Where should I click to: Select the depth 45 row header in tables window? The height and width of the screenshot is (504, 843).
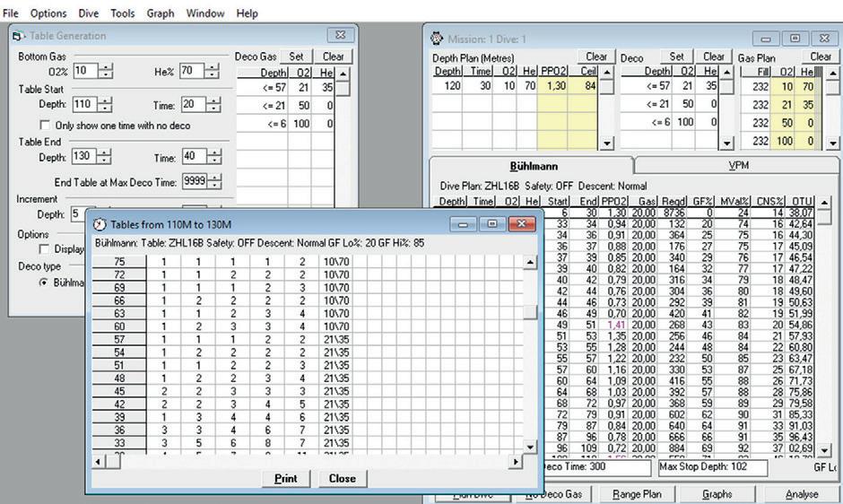click(118, 391)
